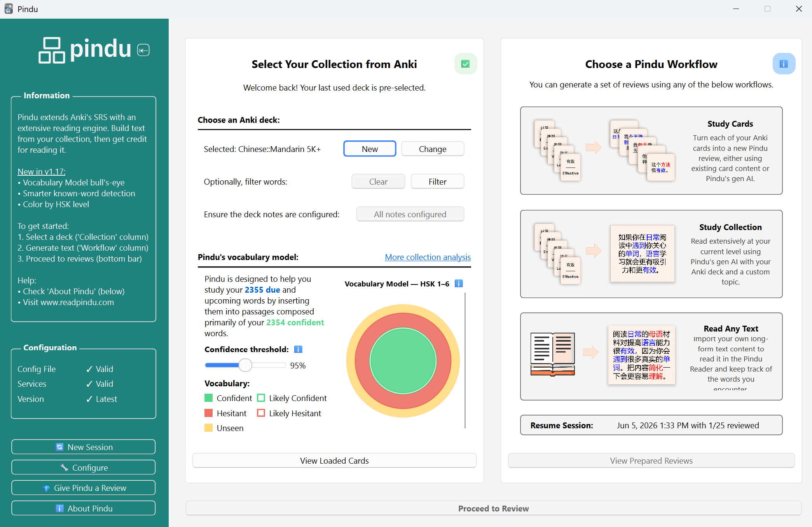This screenshot has height=527, width=812.
Task: Open More collection analysis link
Action: [x=428, y=257]
